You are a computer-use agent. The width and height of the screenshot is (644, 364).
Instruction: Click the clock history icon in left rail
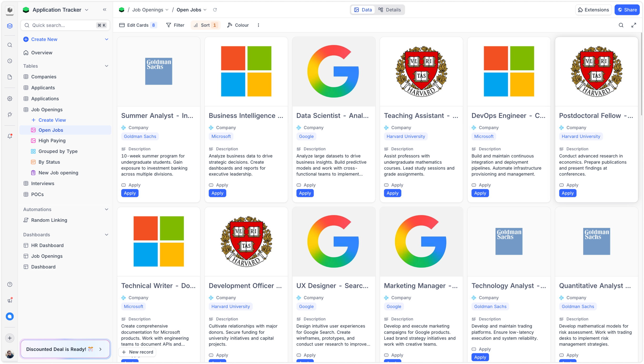click(10, 61)
